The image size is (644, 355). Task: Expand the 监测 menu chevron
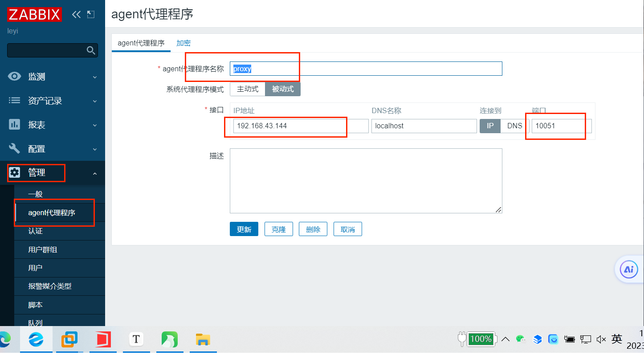pyautogui.click(x=94, y=77)
